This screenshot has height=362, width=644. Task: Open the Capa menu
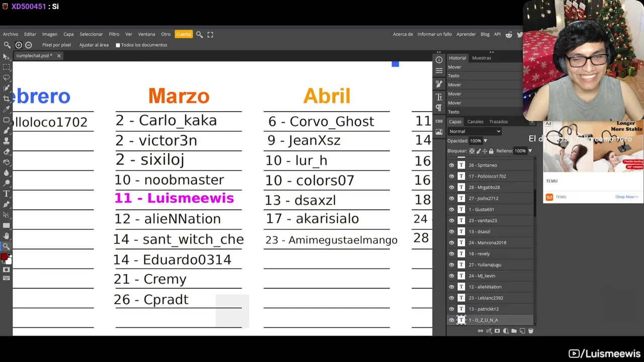point(68,34)
